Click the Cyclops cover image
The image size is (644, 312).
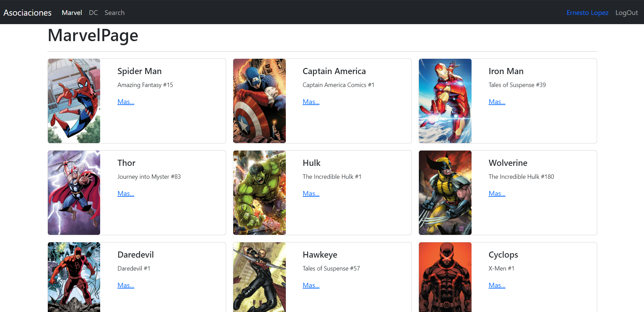(x=445, y=277)
